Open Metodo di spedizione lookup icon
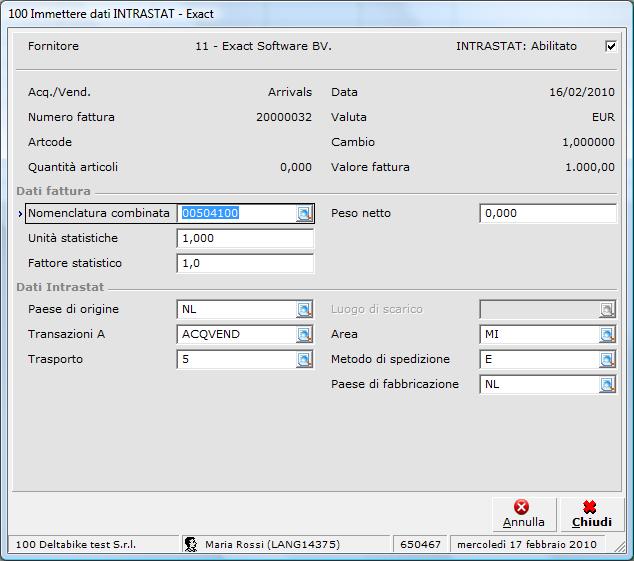 pos(607,359)
